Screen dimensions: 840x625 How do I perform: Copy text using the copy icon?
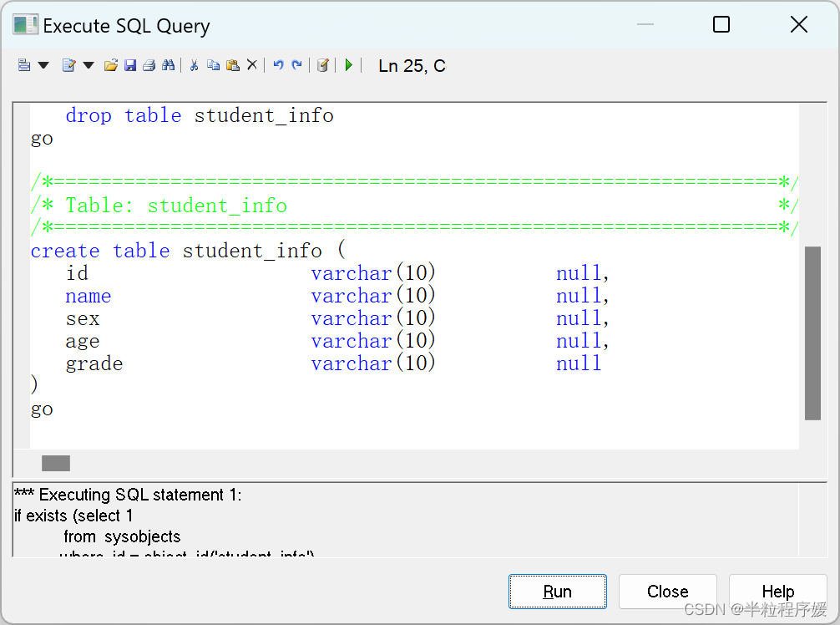(214, 64)
